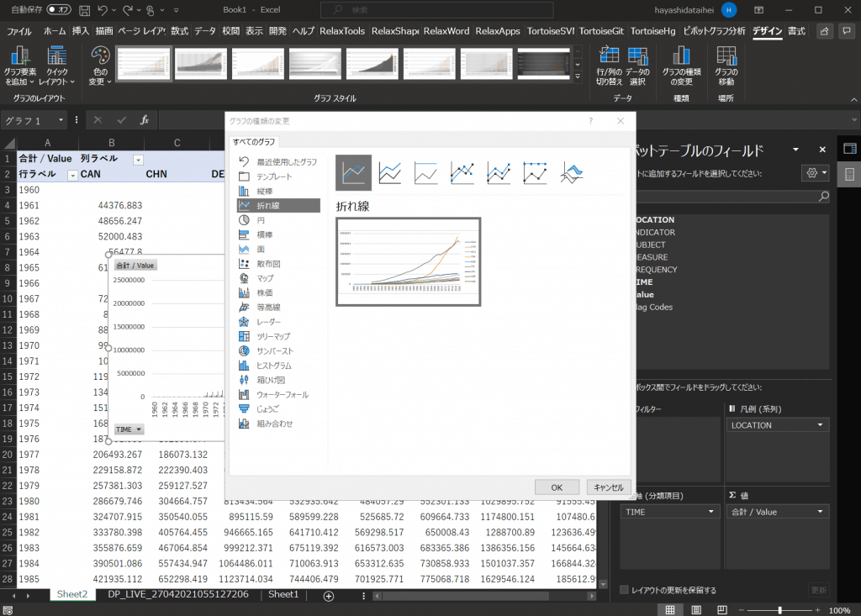The image size is (861, 616).
Task: Click the OK button in dialog
Action: (x=557, y=487)
